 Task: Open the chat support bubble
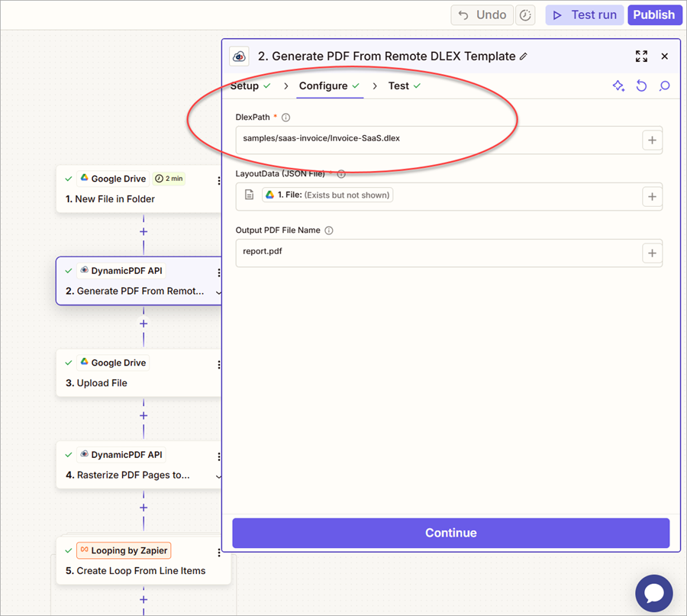654,594
